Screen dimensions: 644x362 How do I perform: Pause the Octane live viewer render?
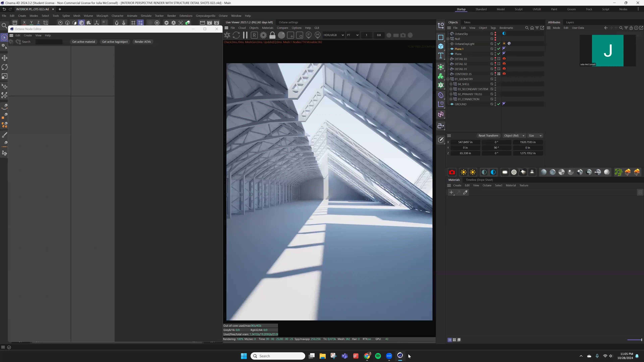click(x=245, y=35)
